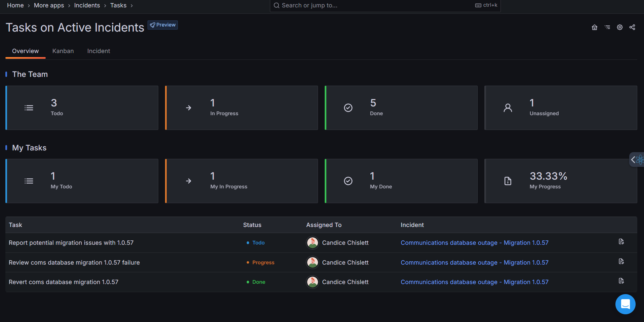The image size is (644, 322).
Task: Click the home icon in top-right toolbar
Action: 594,28
